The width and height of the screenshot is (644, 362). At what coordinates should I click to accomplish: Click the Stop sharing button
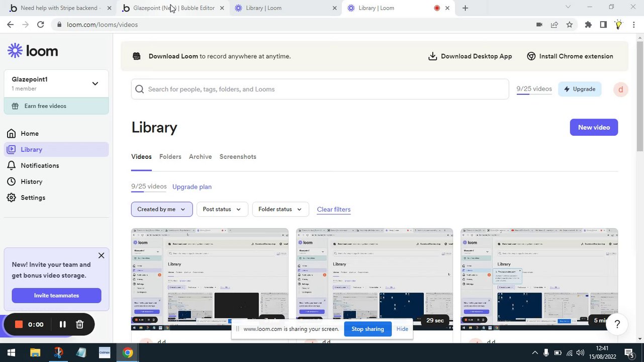tap(367, 329)
